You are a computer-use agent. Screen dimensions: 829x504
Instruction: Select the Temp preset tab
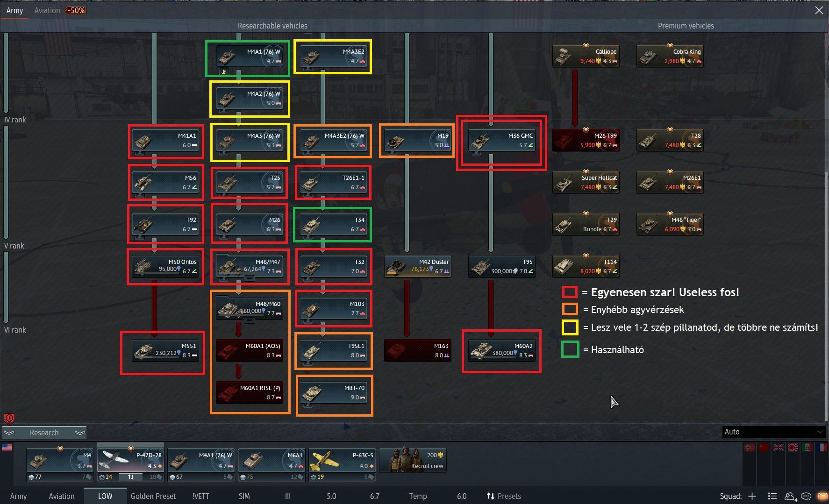(x=418, y=496)
